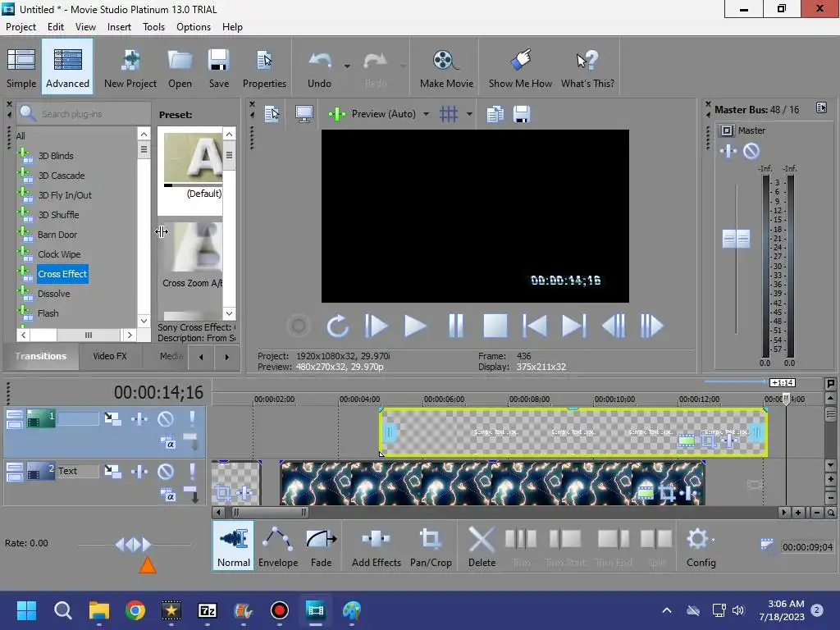840x630 pixels.
Task: Select the Cross Effect transition
Action: (x=62, y=274)
